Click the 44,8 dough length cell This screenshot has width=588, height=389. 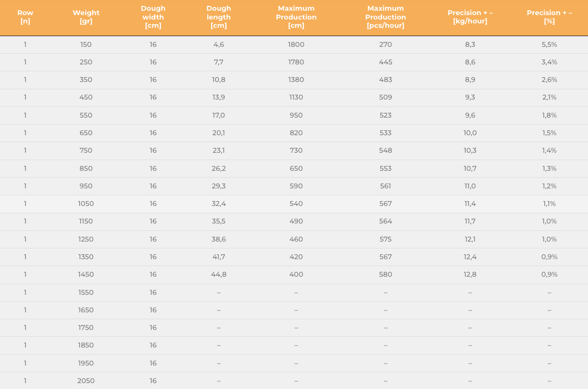218,274
